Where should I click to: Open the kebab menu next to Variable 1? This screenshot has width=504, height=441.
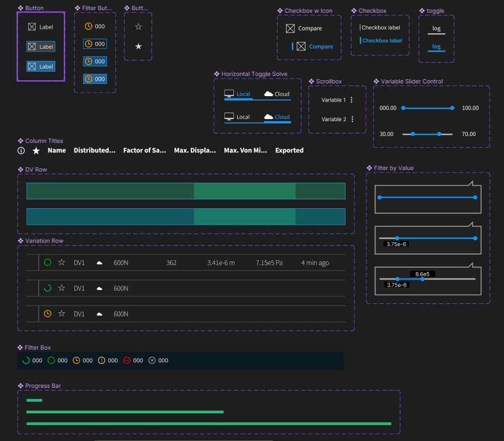click(352, 100)
